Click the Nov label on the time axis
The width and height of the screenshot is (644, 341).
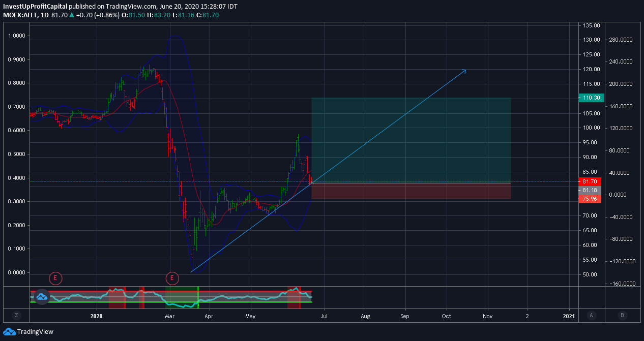487,316
